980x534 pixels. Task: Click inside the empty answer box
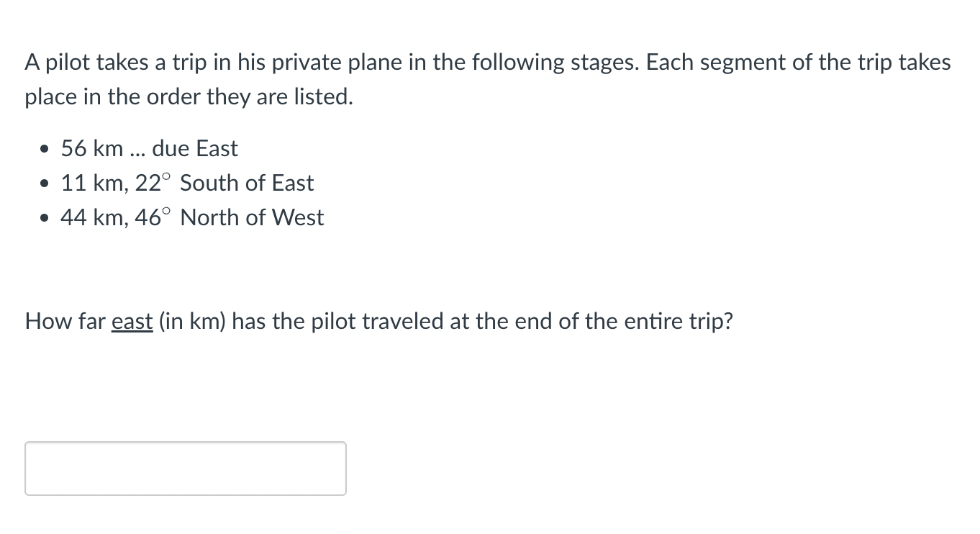point(183,468)
